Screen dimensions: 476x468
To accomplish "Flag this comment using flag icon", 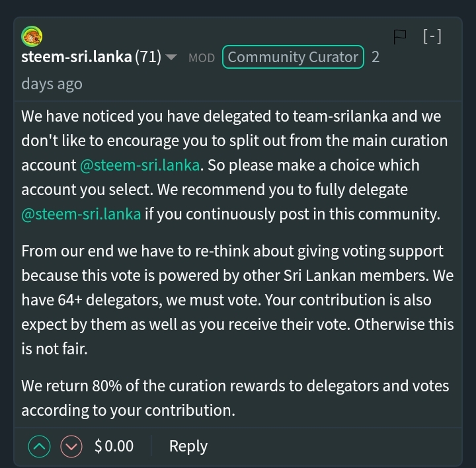I will click(401, 37).
